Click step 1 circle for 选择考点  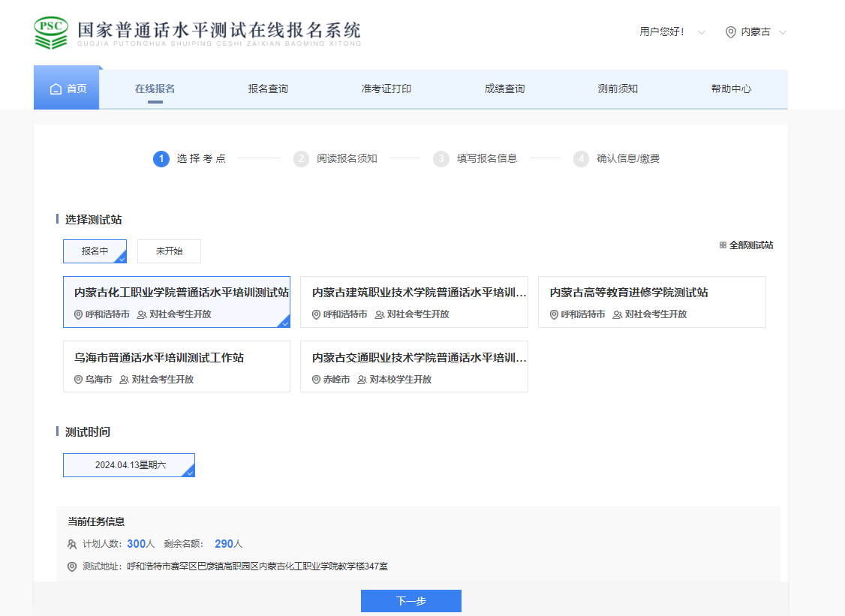(x=161, y=159)
